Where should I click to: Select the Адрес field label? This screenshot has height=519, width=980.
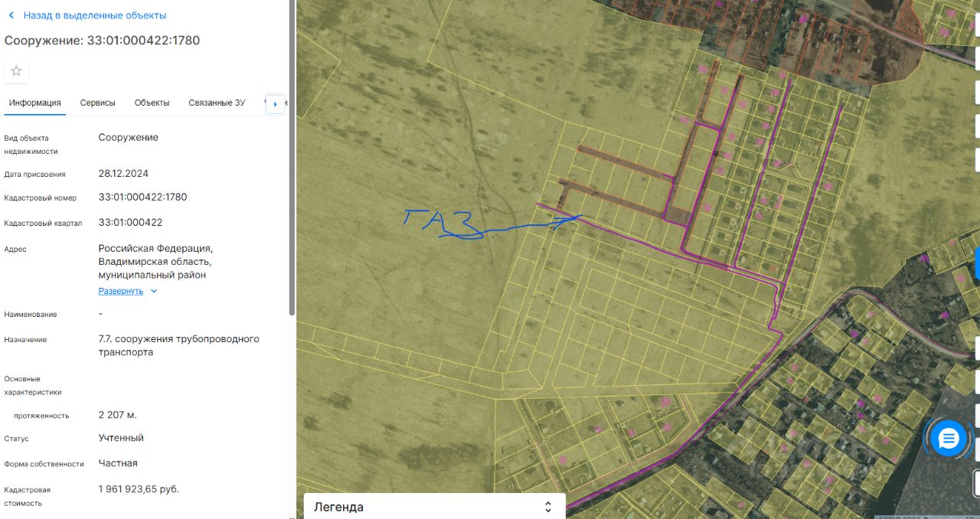[x=15, y=249]
